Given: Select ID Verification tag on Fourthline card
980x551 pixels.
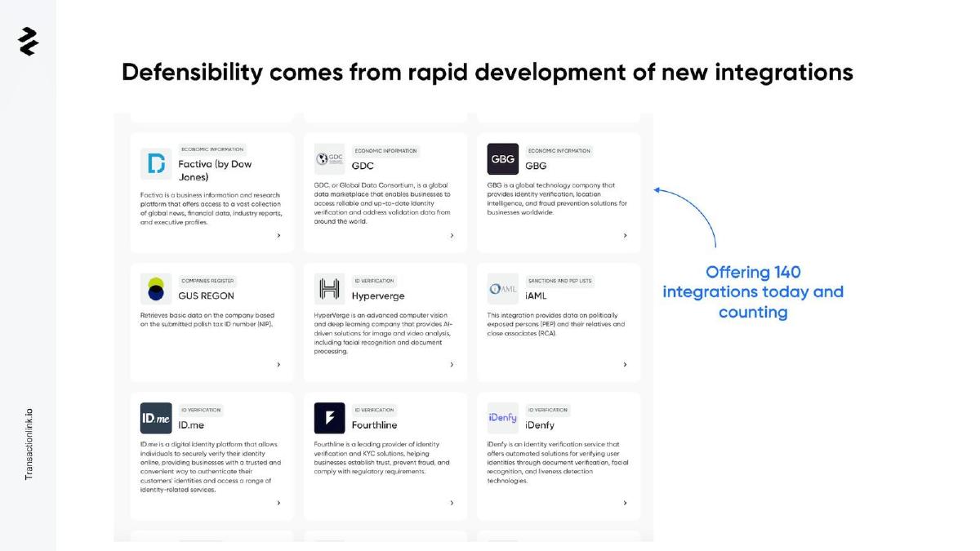Looking at the screenshot, I should coord(374,410).
